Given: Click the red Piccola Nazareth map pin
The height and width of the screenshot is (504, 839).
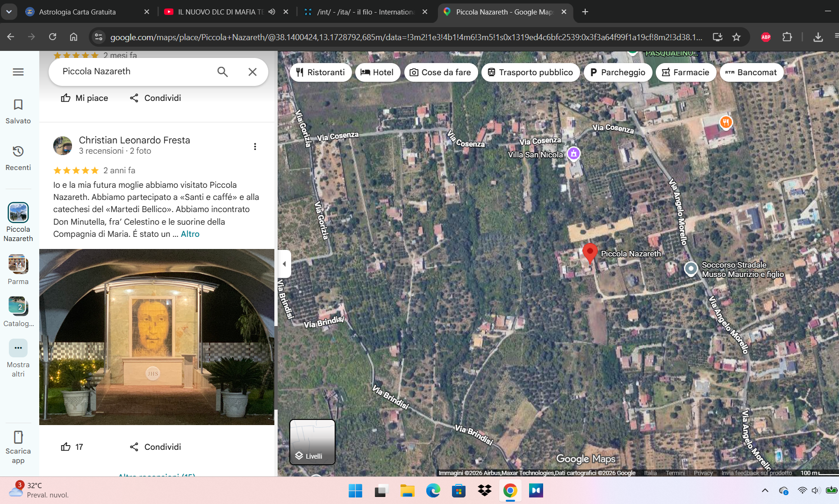Looking at the screenshot, I should pyautogui.click(x=590, y=253).
